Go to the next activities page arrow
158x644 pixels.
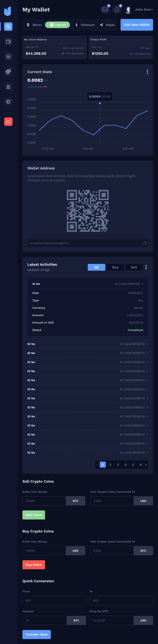click(146, 465)
